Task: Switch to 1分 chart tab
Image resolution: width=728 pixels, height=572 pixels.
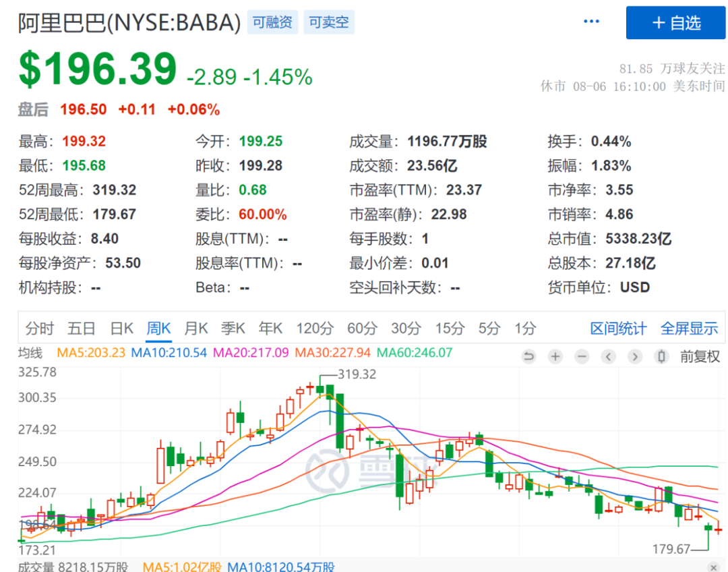Action: click(x=525, y=328)
